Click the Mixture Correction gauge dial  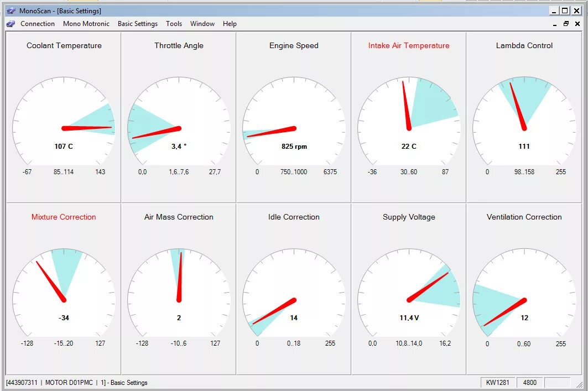pyautogui.click(x=64, y=293)
